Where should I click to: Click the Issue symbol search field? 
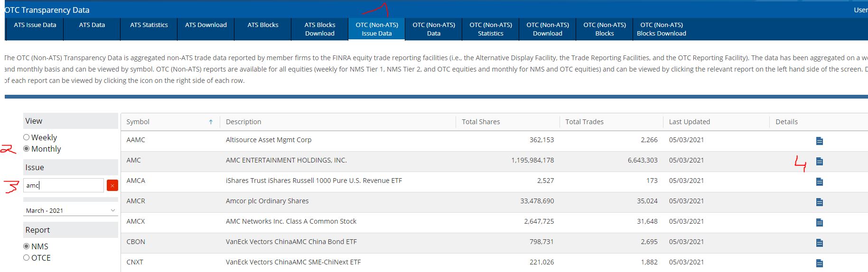pyautogui.click(x=63, y=185)
